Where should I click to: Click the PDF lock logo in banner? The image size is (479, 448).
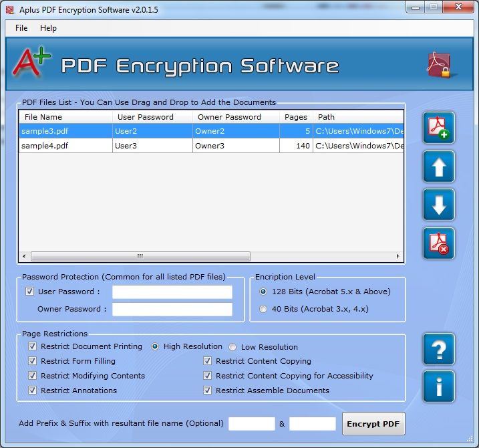(x=440, y=65)
